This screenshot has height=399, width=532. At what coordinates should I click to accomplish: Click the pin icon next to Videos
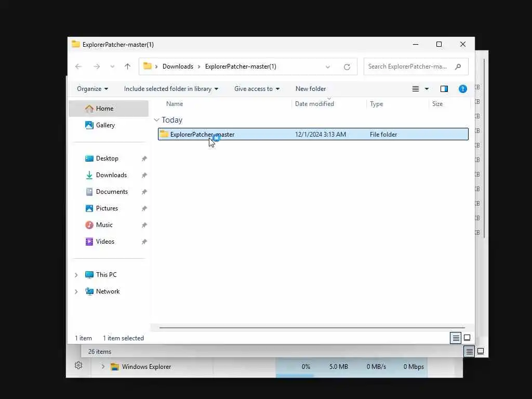[144, 242]
